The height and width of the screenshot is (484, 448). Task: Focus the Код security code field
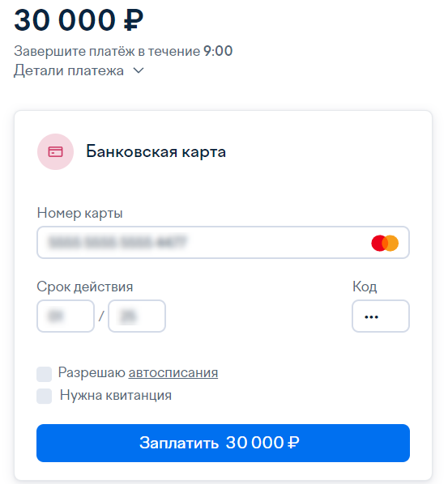point(381,316)
